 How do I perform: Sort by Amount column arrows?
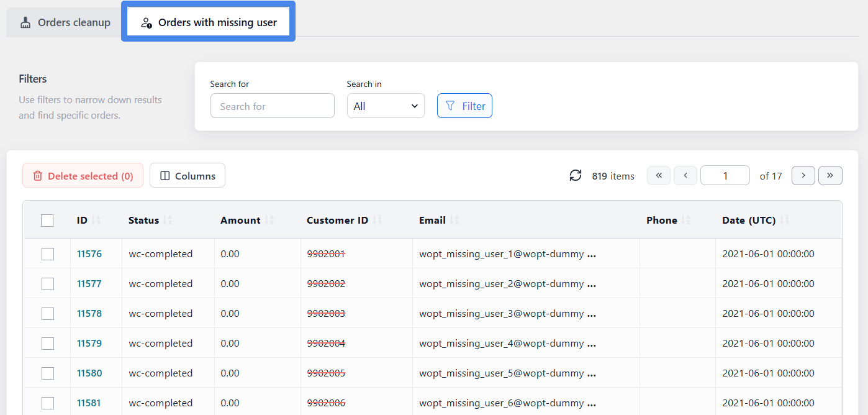[x=269, y=220]
